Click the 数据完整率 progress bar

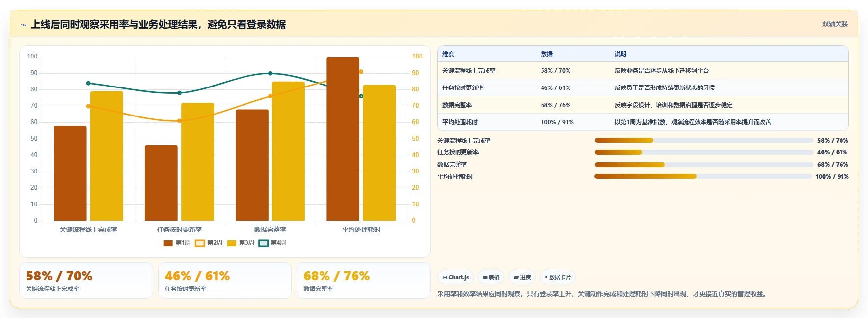coord(704,165)
